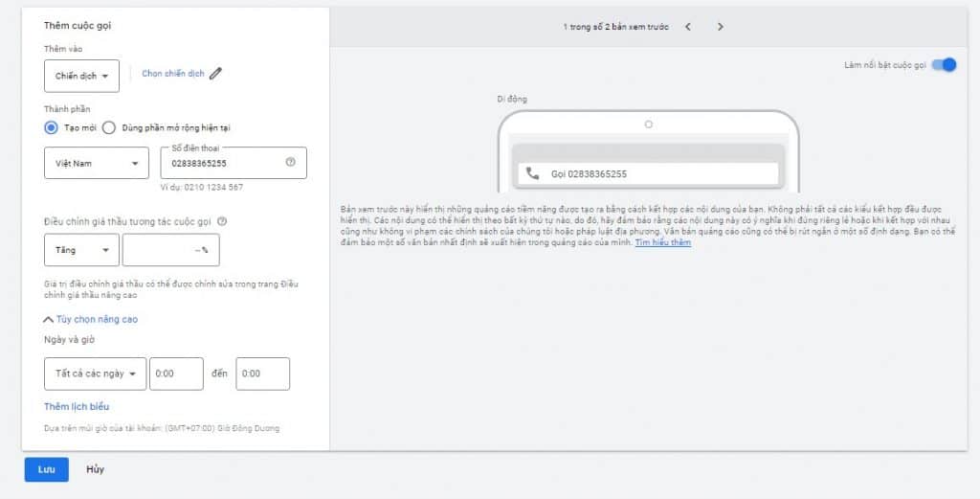This screenshot has width=980, height=499.
Task: Click the 1 trong số 2 bản xem trước text
Action: click(616, 27)
